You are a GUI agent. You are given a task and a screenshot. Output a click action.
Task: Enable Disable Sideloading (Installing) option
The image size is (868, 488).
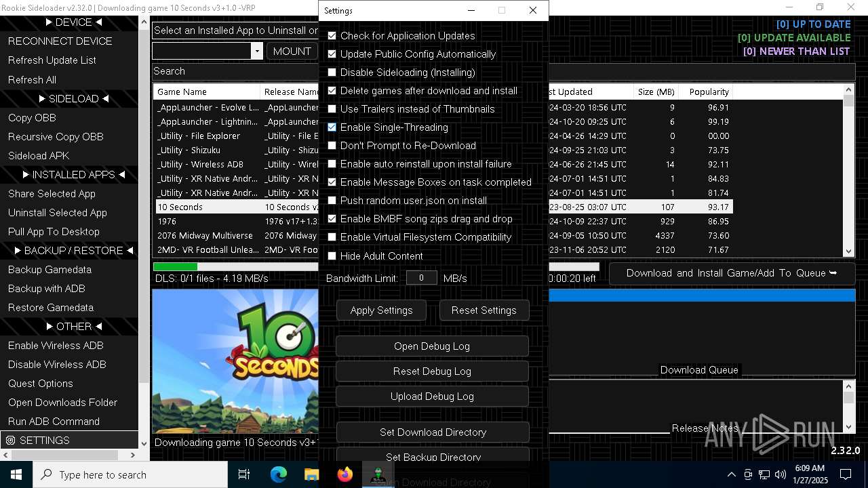(332, 72)
